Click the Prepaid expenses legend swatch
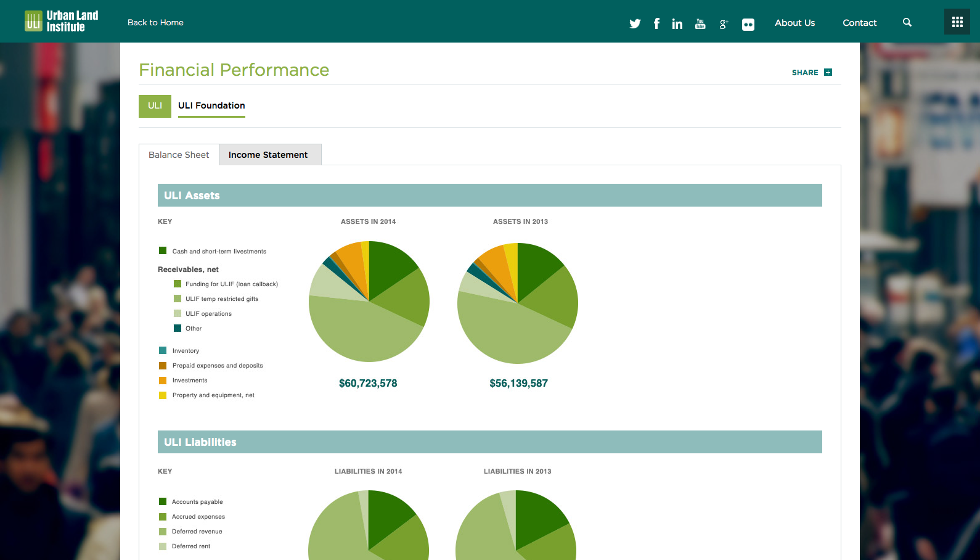The width and height of the screenshot is (980, 560). (163, 366)
